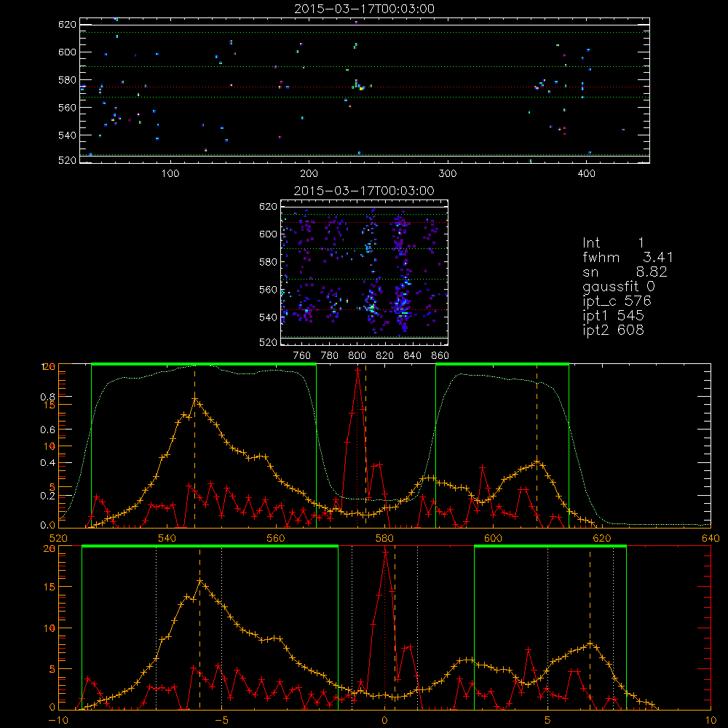Click the 'sn 8.82' info line

(625, 272)
